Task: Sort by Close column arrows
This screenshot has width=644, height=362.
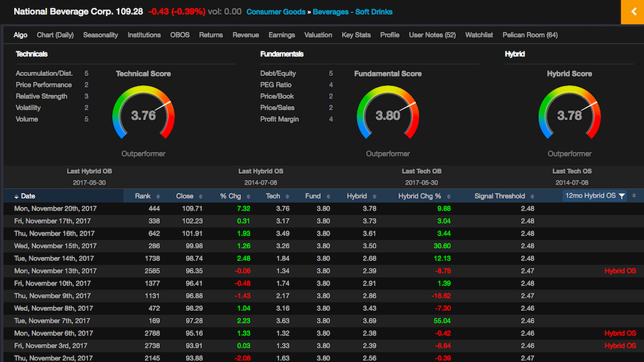Action: coord(200,197)
